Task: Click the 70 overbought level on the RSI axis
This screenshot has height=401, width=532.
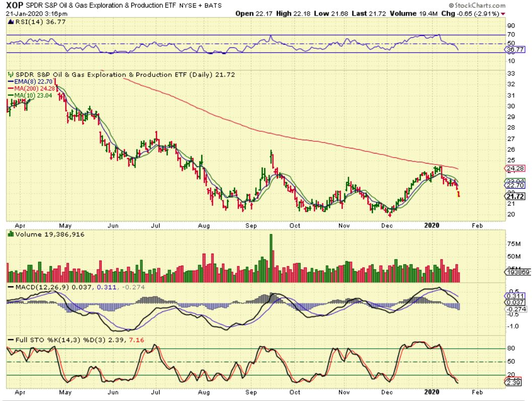Action: pyautogui.click(x=511, y=35)
